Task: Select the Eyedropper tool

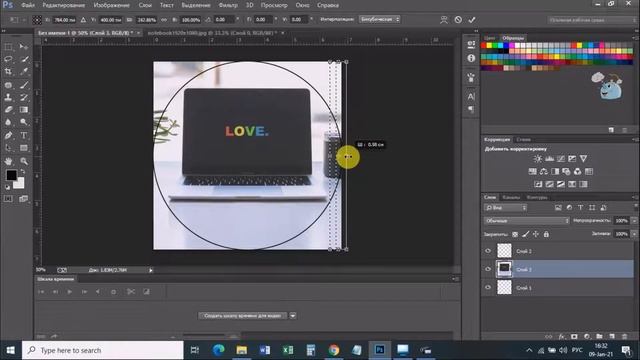Action: tap(24, 72)
